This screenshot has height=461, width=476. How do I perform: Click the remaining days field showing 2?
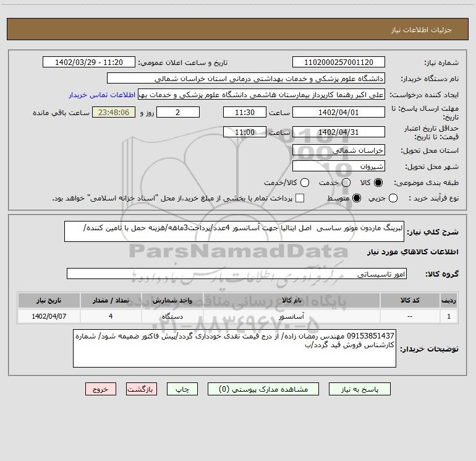(177, 112)
